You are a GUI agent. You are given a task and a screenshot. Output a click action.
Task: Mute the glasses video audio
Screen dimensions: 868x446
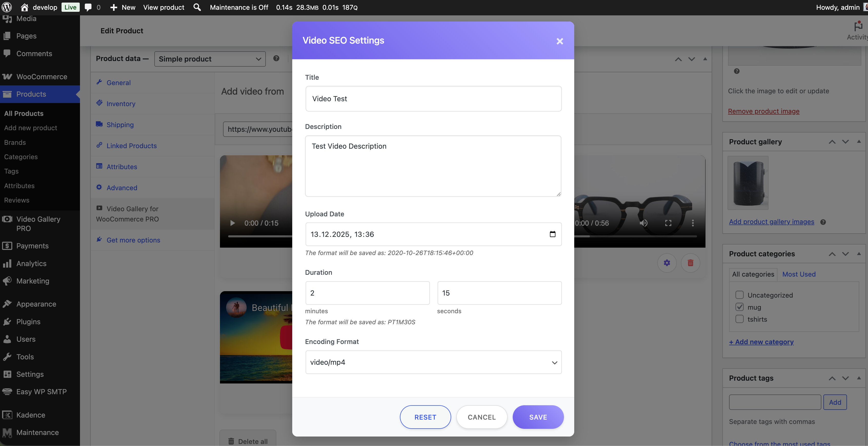[x=644, y=223]
